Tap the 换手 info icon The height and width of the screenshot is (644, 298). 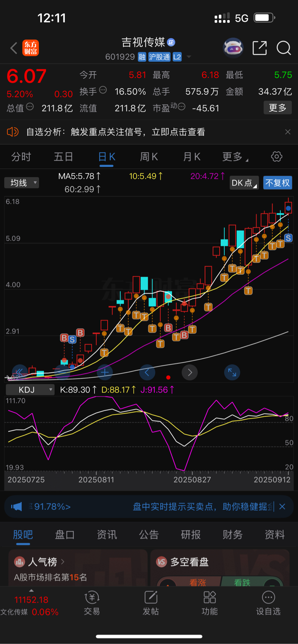point(103,90)
